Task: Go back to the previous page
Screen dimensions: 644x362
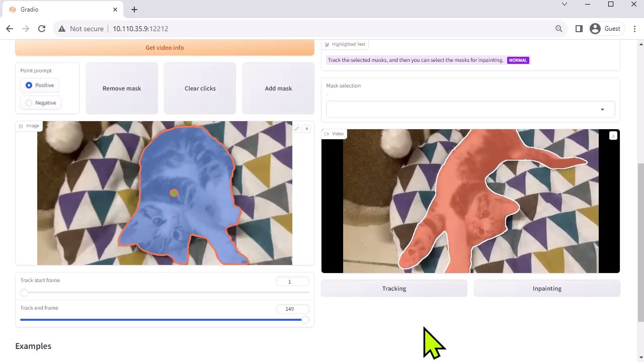Action: (10, 29)
